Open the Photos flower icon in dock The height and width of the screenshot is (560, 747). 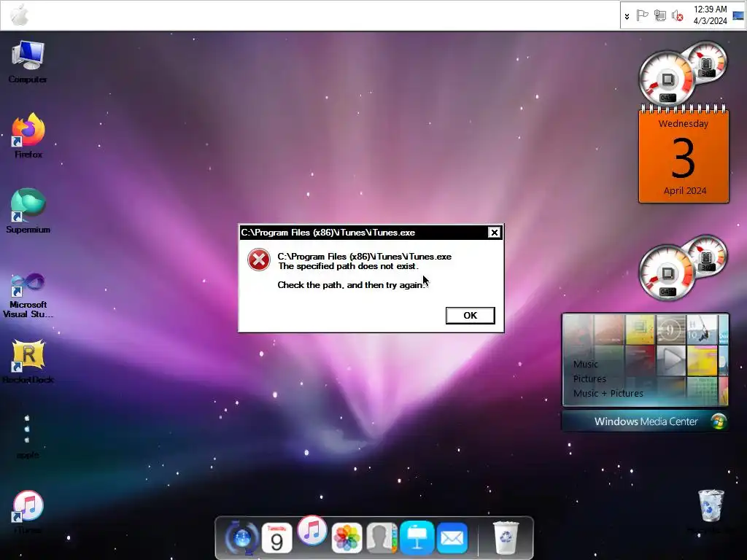point(347,538)
